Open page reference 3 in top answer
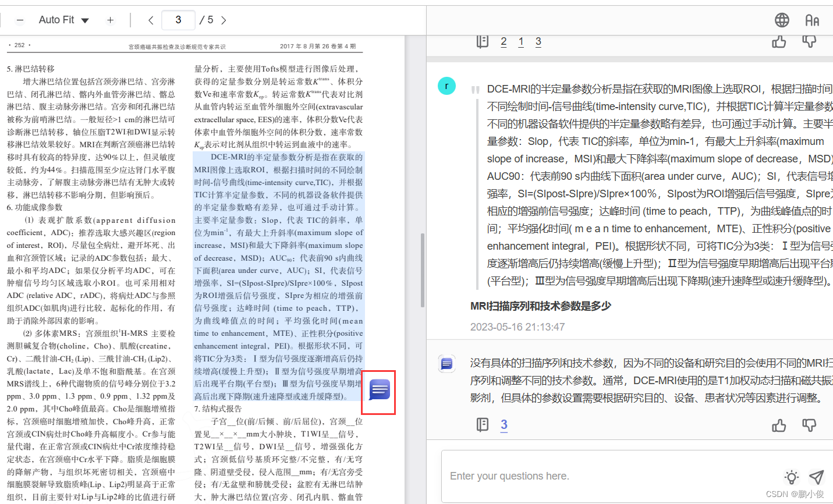The image size is (833, 504). [538, 41]
